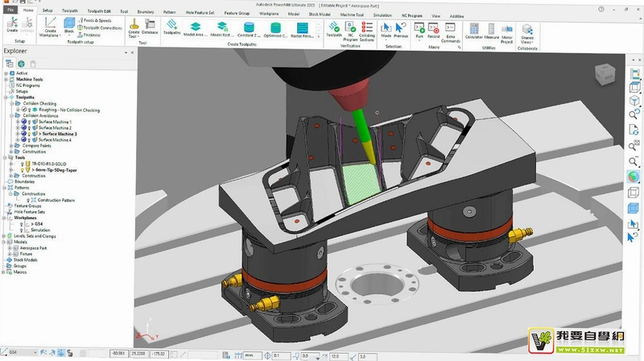Select Constant Z finishing toolpath
The width and height of the screenshot is (644, 361).
(249, 27)
